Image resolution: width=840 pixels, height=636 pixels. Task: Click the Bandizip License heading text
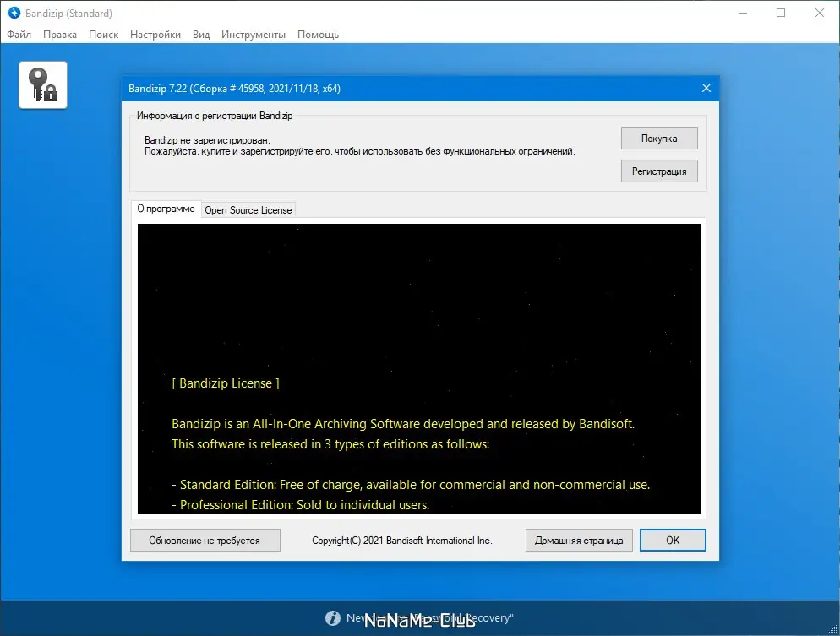226,383
